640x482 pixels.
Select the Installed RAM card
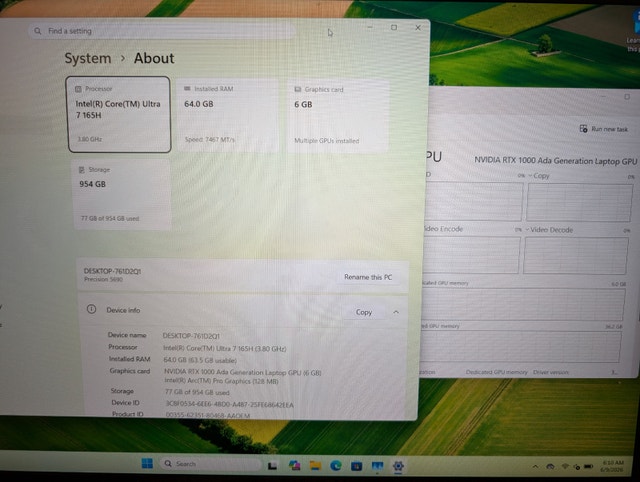(x=228, y=115)
